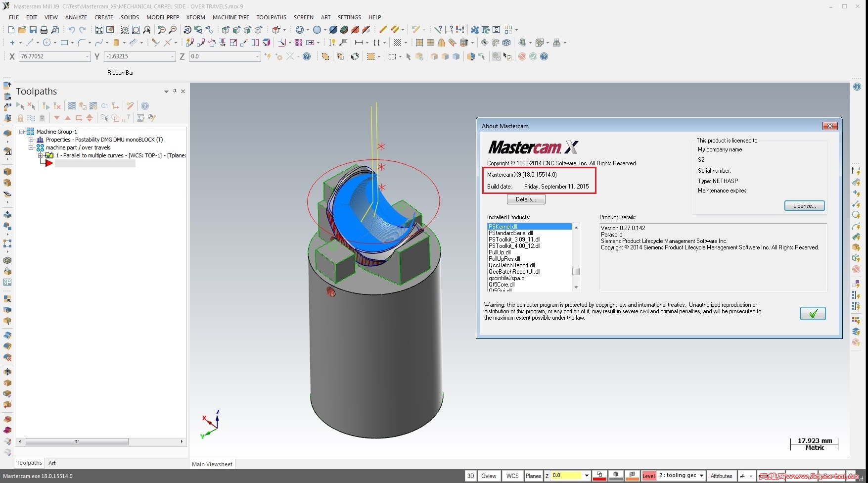Click the Undo arrow icon
Screen dimensions: 868x483
(x=71, y=30)
